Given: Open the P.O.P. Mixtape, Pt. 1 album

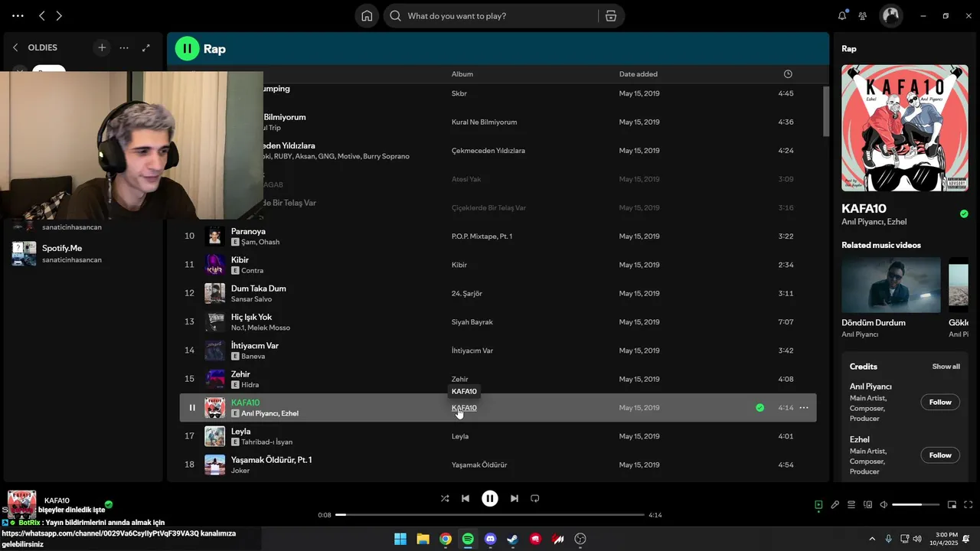Looking at the screenshot, I should 482,236.
